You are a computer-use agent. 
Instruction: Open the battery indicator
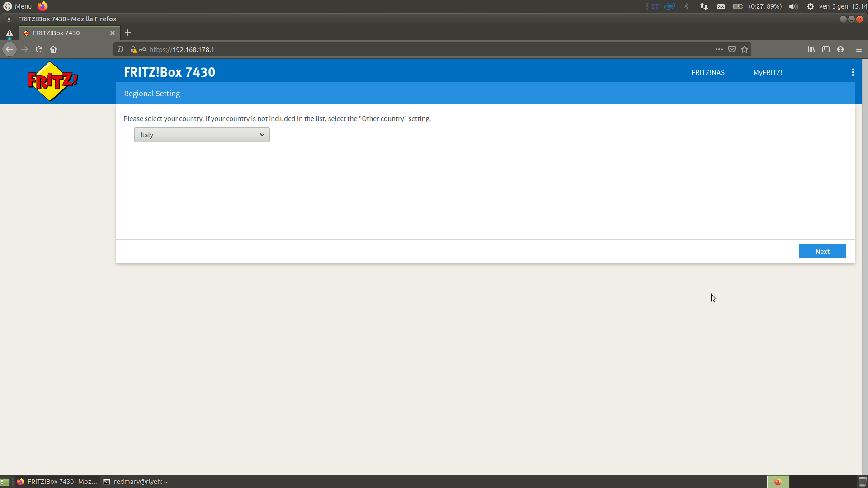tap(757, 6)
